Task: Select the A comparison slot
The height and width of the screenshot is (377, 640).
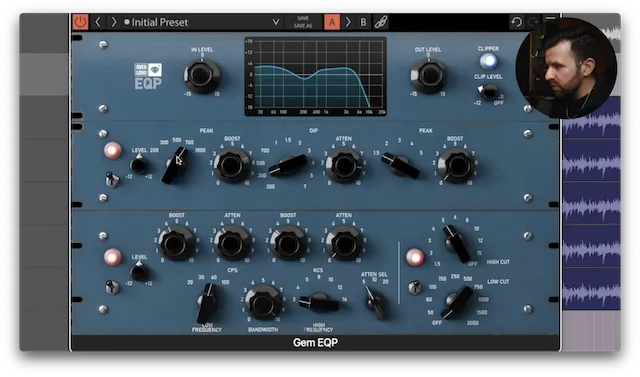Action: [332, 22]
